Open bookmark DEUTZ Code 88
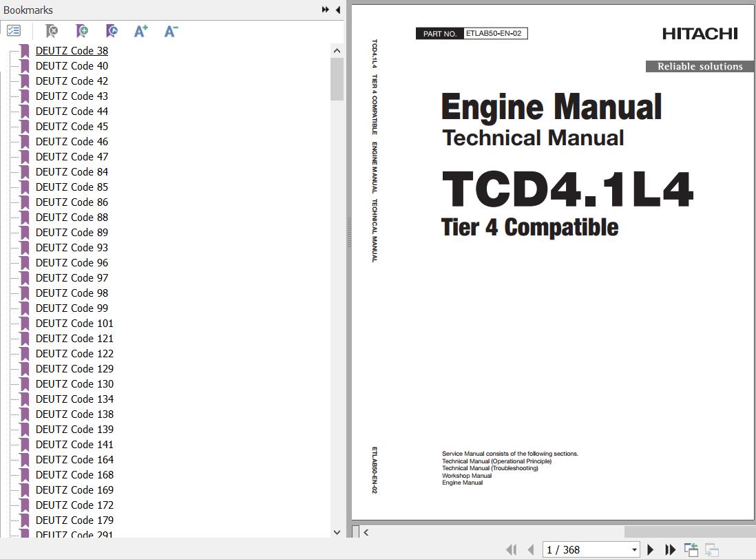This screenshot has width=756, height=559. [72, 218]
